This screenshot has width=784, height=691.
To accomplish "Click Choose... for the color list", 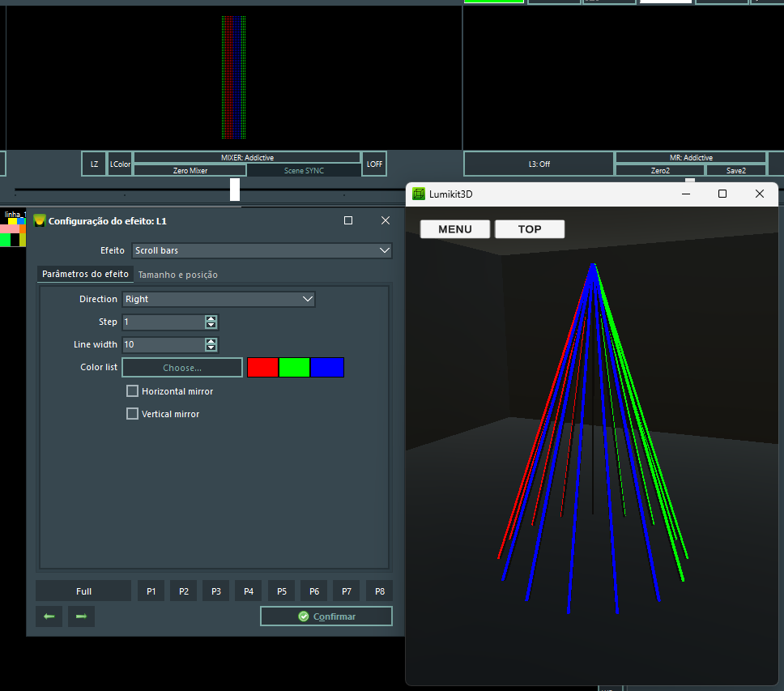I will click(182, 368).
